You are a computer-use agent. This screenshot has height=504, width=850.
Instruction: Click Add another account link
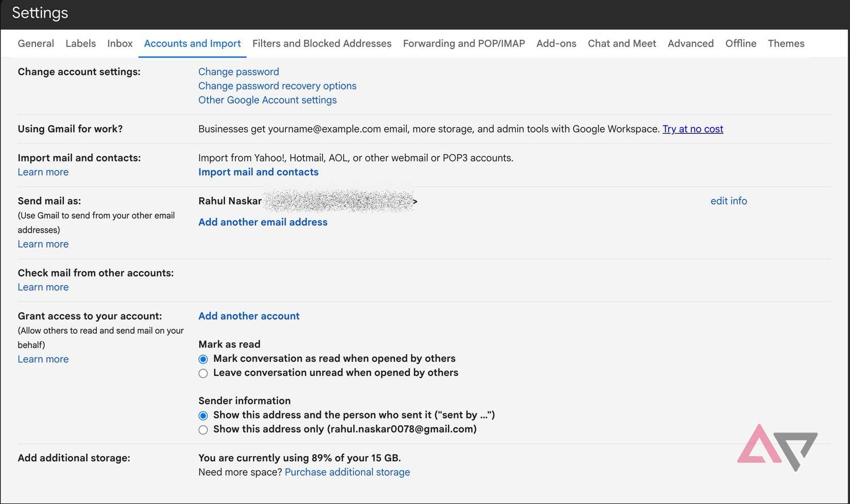[249, 316]
